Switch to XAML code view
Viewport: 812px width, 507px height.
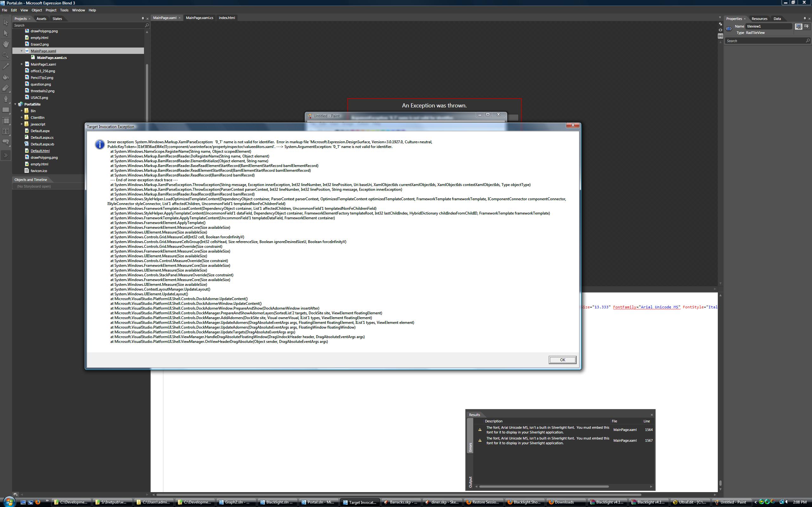pyautogui.click(x=720, y=30)
